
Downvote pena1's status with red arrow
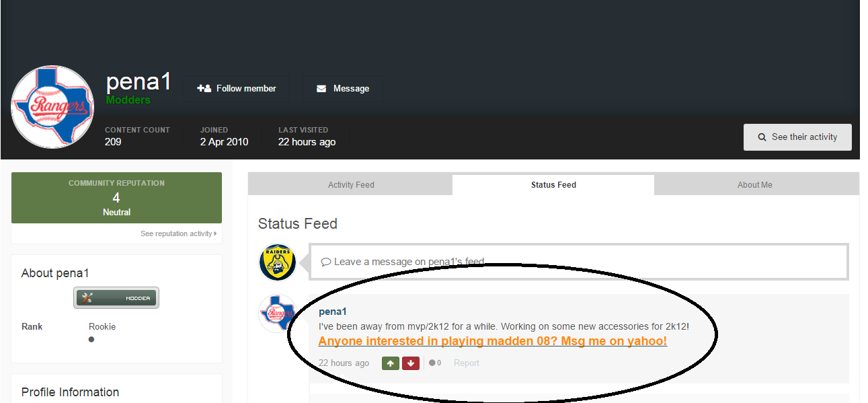pyautogui.click(x=411, y=363)
